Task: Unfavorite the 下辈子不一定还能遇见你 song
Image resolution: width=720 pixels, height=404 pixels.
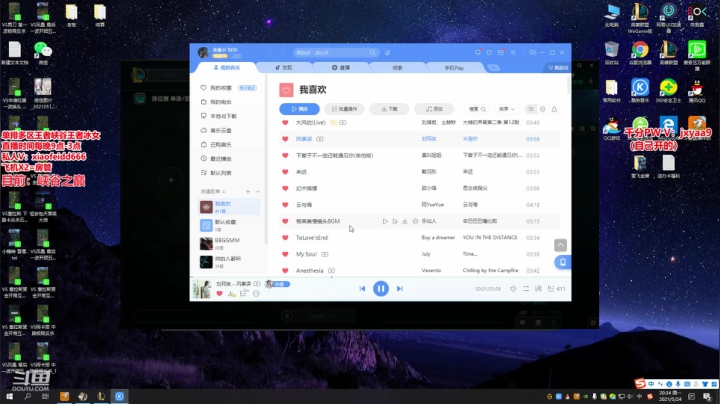Action: [285, 156]
